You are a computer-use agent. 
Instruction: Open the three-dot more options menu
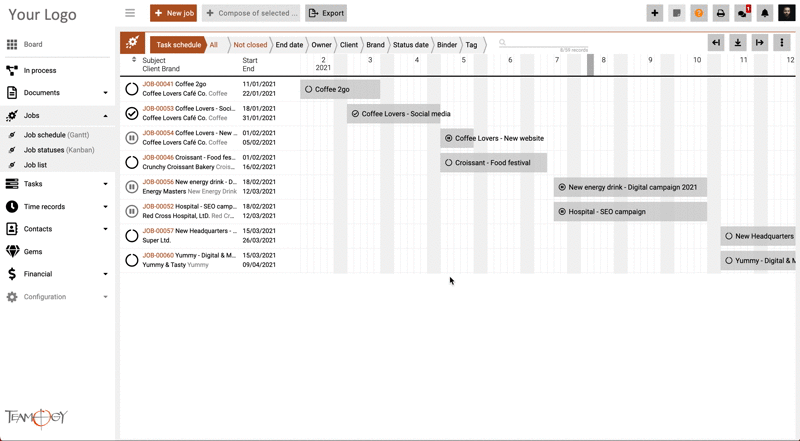click(782, 43)
